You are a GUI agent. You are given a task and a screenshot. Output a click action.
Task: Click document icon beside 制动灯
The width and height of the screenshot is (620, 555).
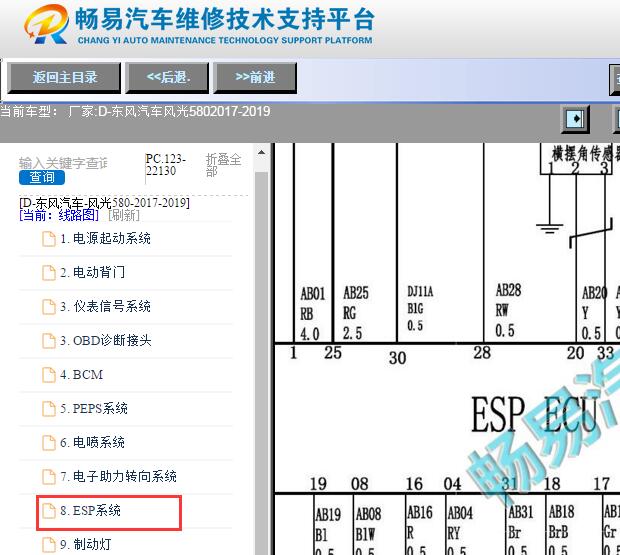[49, 545]
